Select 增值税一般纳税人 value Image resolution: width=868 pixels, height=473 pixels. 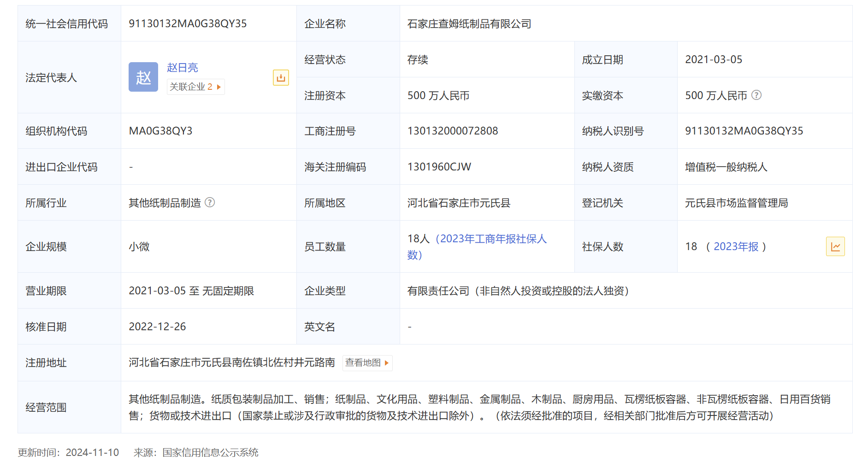tap(726, 167)
